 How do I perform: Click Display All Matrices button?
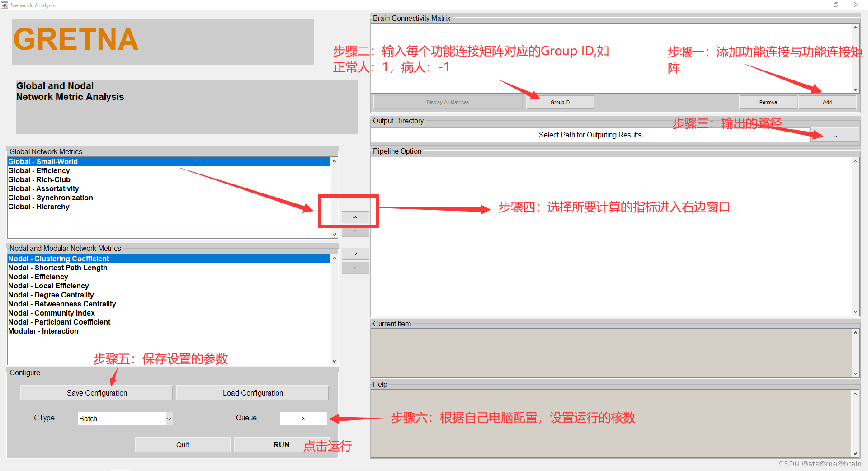tap(448, 102)
